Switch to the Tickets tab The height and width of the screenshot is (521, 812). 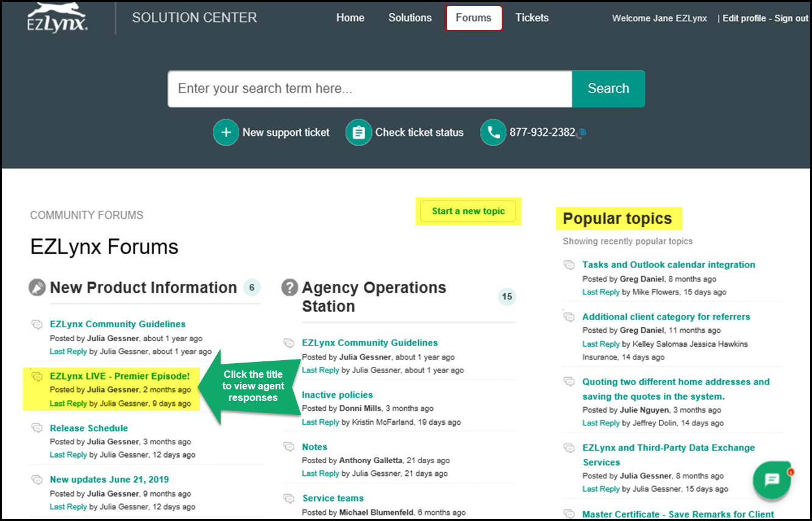point(532,18)
